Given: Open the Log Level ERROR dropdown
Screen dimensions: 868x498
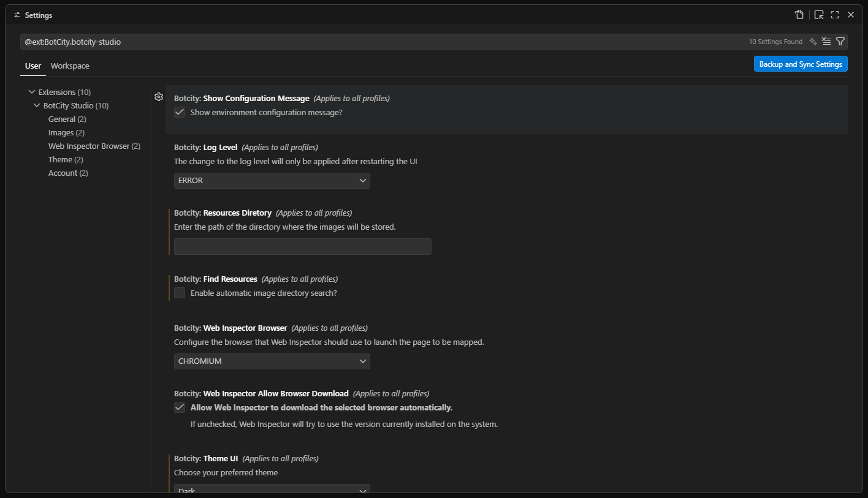Looking at the screenshot, I should (272, 181).
